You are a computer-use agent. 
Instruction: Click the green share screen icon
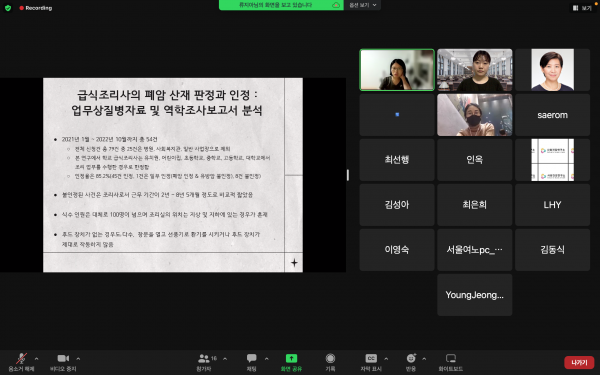[291, 358]
